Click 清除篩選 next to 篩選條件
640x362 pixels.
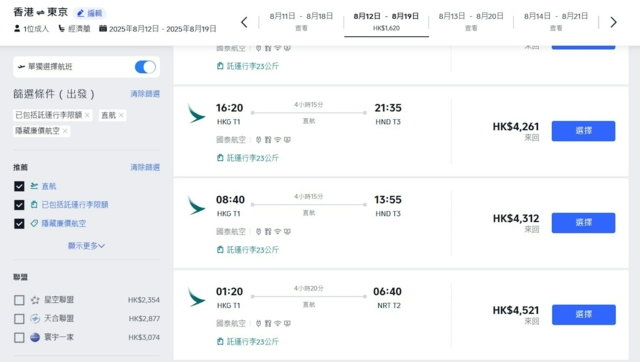(x=145, y=94)
